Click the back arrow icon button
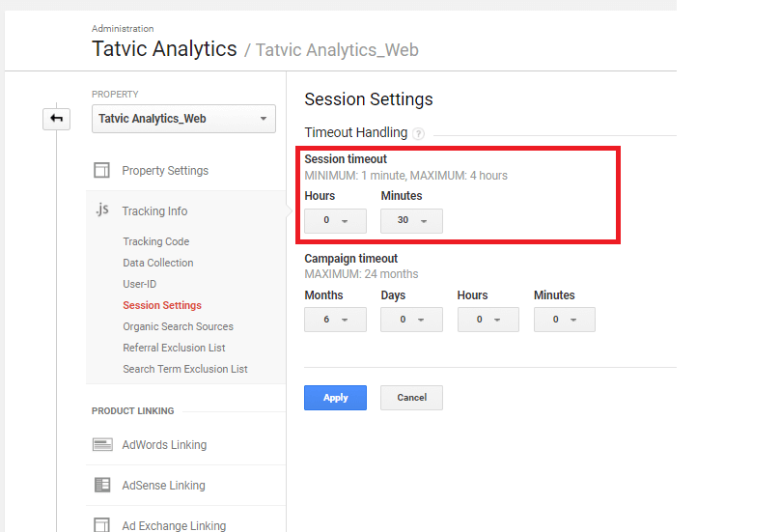 point(56,119)
